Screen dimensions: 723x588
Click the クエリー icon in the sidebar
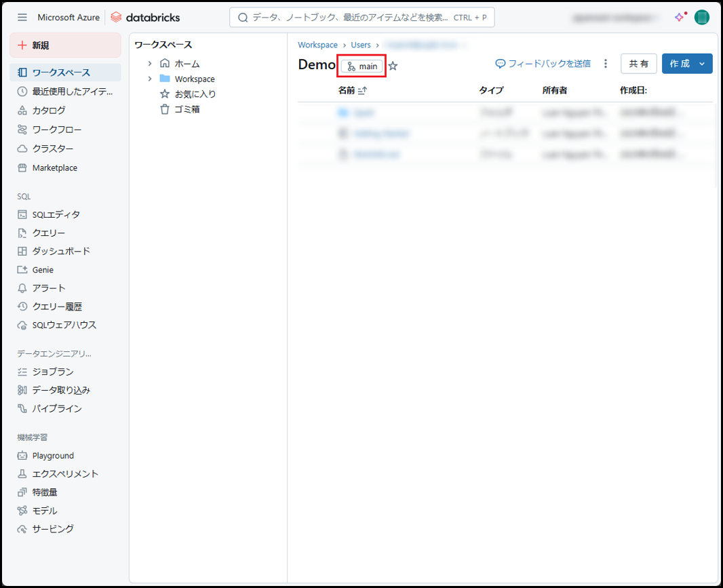pyautogui.click(x=22, y=233)
